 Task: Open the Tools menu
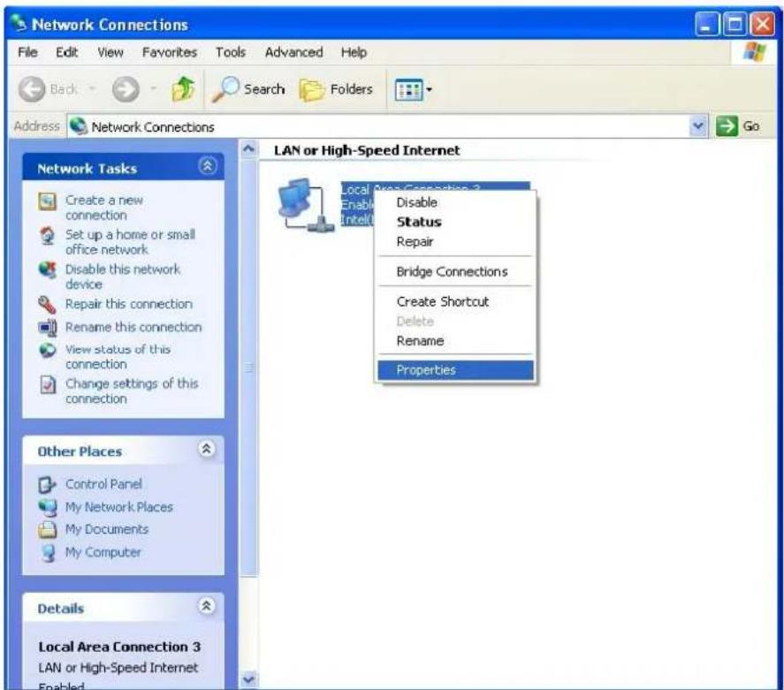coord(231,52)
